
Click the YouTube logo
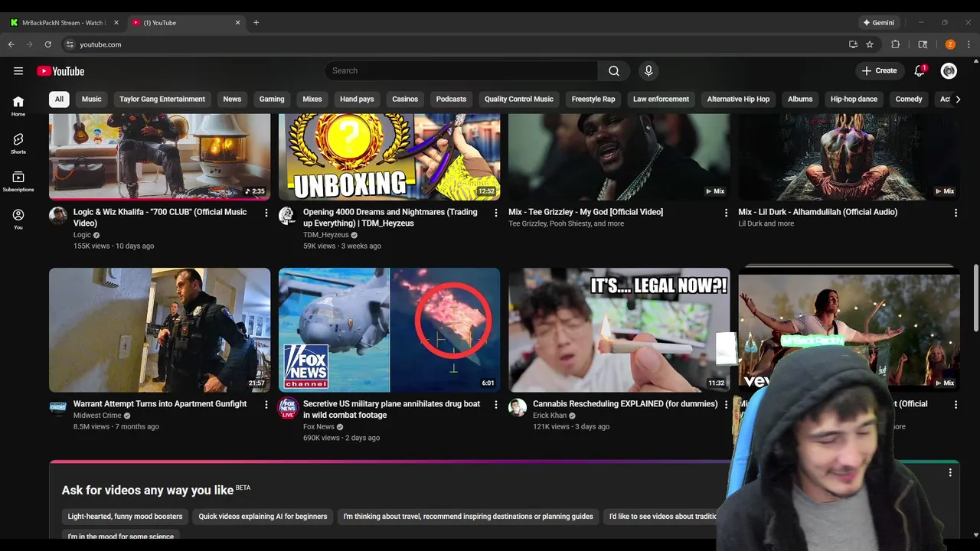point(60,71)
